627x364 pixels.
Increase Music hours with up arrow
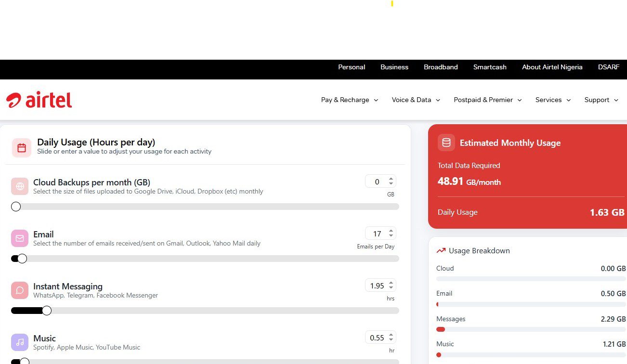point(391,335)
